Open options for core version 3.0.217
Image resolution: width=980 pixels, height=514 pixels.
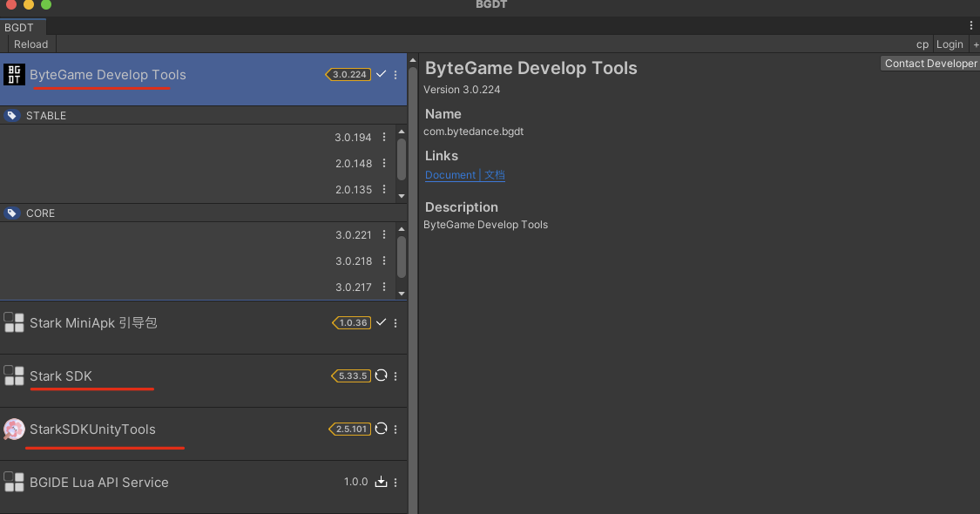(384, 287)
